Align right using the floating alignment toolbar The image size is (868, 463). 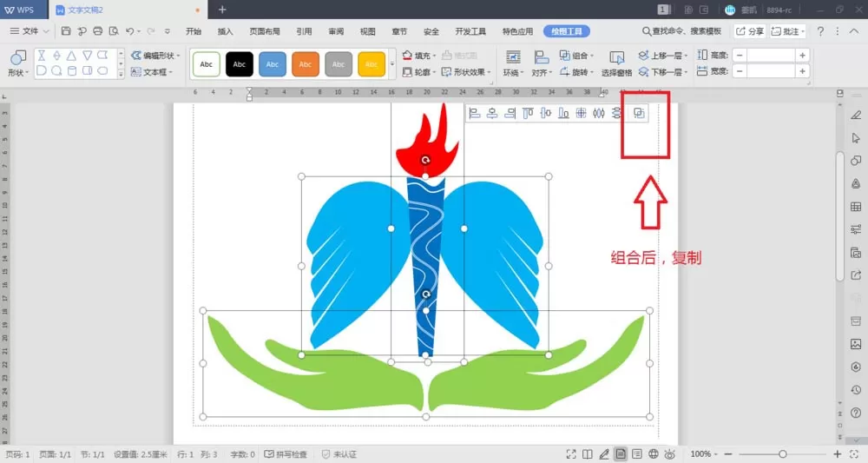click(x=510, y=113)
